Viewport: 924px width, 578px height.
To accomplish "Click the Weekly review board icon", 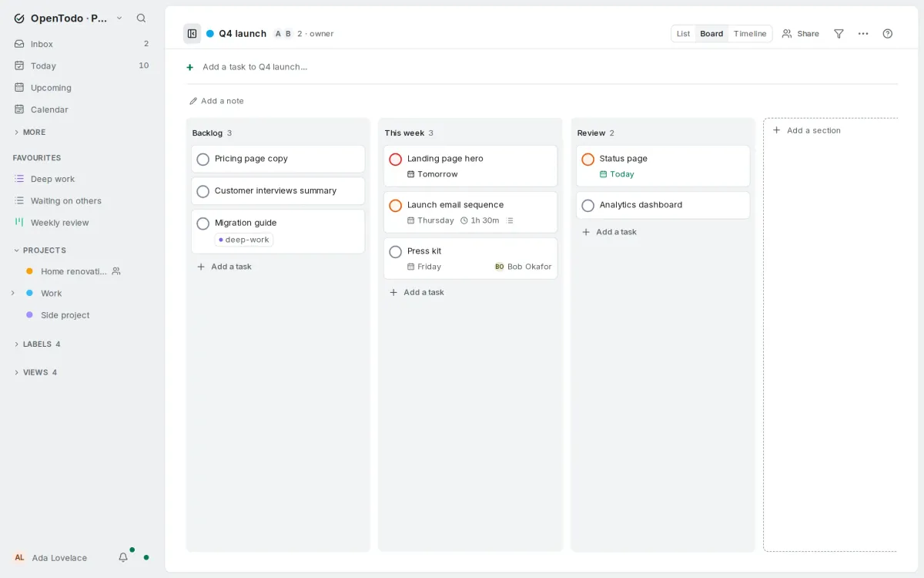I will click(x=19, y=222).
